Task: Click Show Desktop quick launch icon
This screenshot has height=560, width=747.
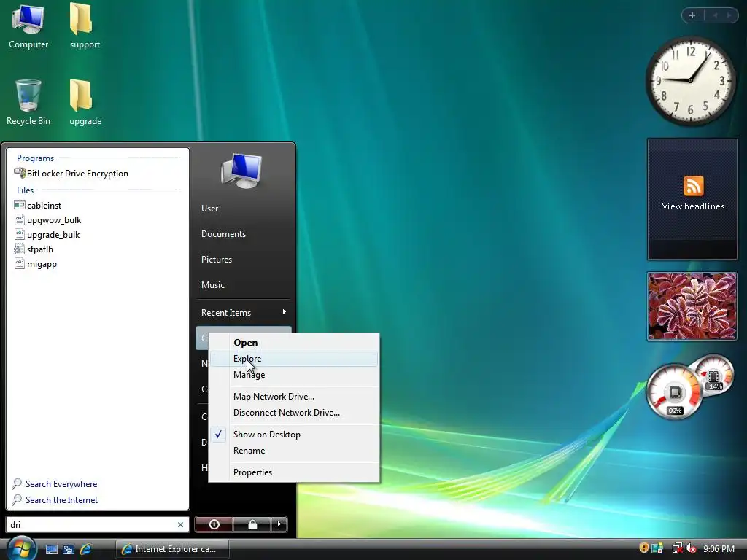Action: click(x=52, y=549)
